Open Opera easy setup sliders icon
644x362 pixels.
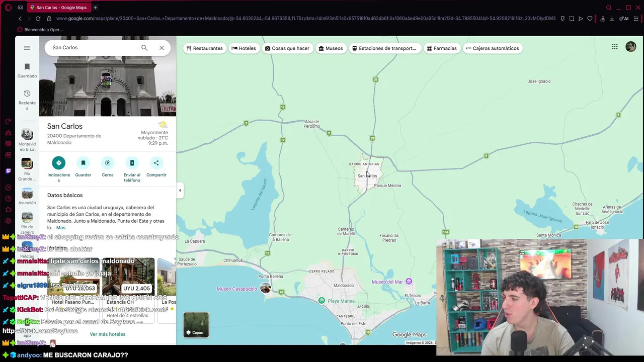[636, 19]
